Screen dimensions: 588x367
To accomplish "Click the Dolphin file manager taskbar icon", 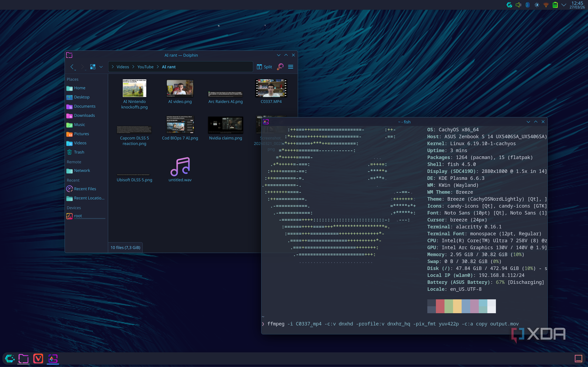I will 24,359.
